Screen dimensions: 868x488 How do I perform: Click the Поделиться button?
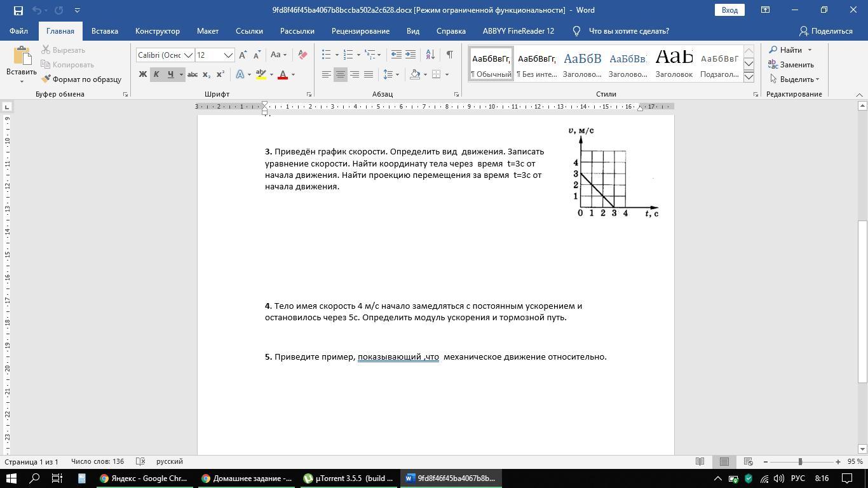(x=825, y=30)
